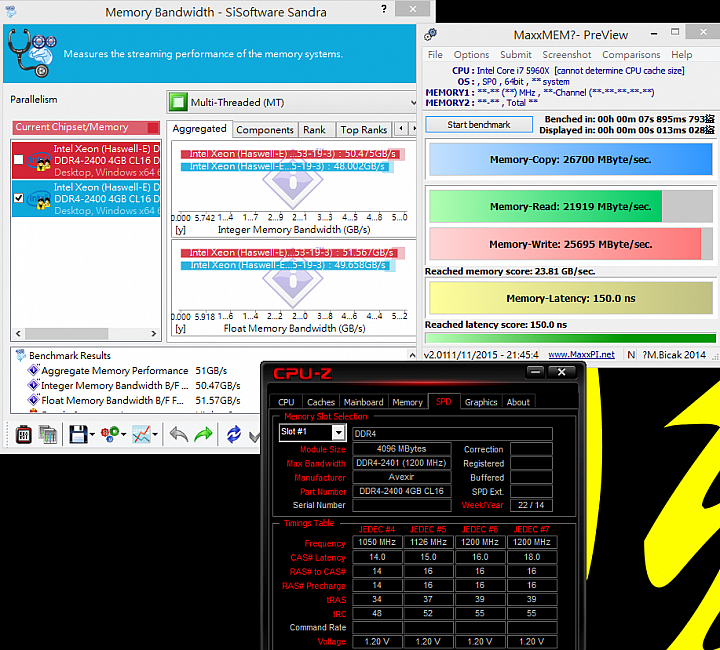Click the stacked bar-chart reports icon in Sandra toolbar
Viewport: 720px width, 650px height.
point(47,434)
